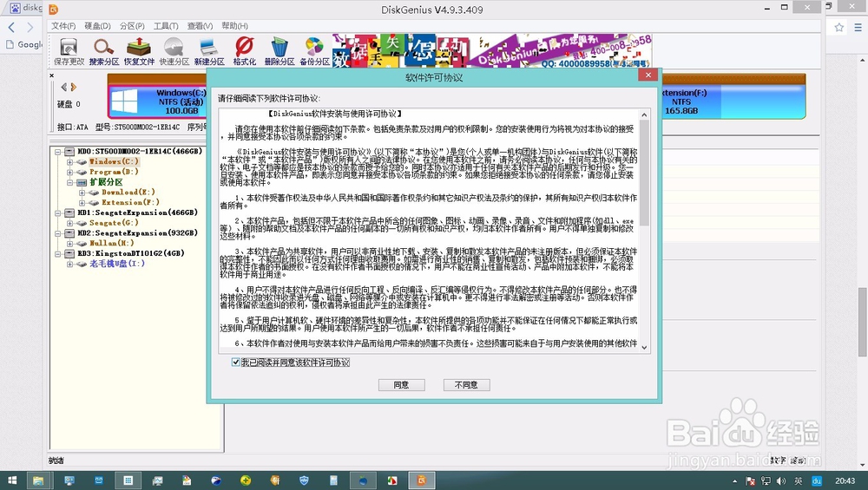The image size is (868, 490).
Task: Collapse the HD0:ST500DM002 disk node
Action: pos(57,152)
